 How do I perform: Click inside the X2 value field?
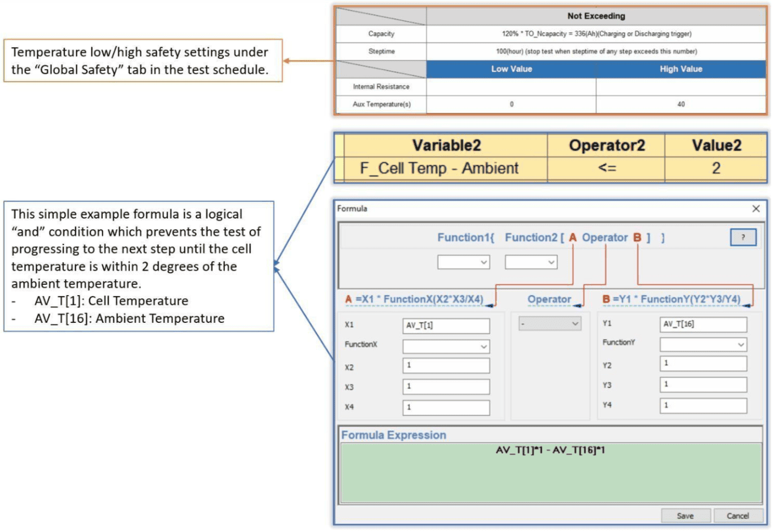click(446, 366)
